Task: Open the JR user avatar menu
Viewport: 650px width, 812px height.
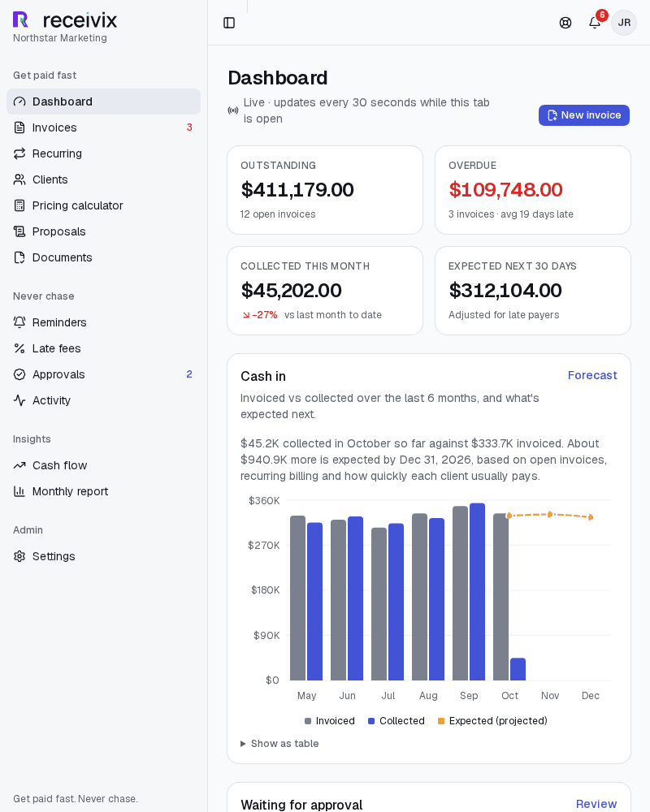Action: tap(624, 23)
